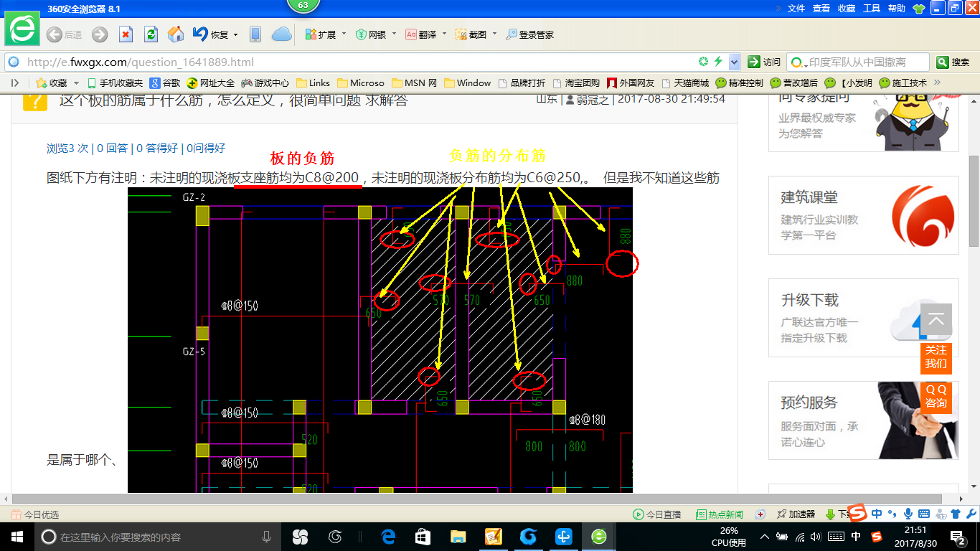This screenshot has height=551, width=980.
Task: Open the 升级下载 sidebar card
Action: click(864, 318)
